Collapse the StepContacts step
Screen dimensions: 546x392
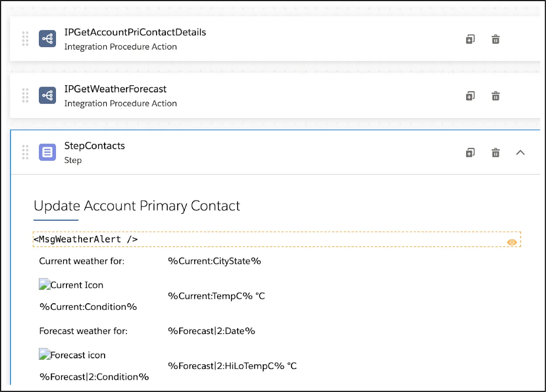[x=520, y=153]
